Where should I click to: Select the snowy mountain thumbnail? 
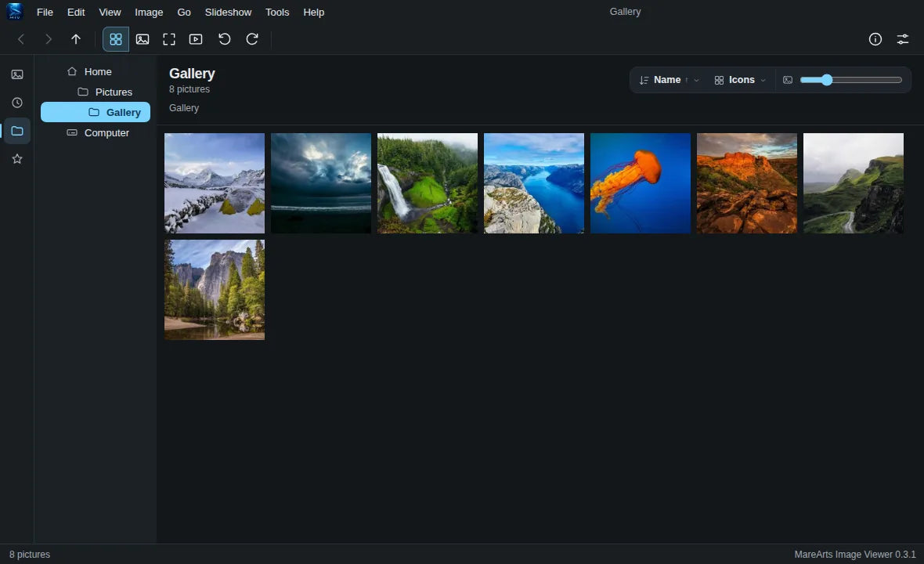215,183
